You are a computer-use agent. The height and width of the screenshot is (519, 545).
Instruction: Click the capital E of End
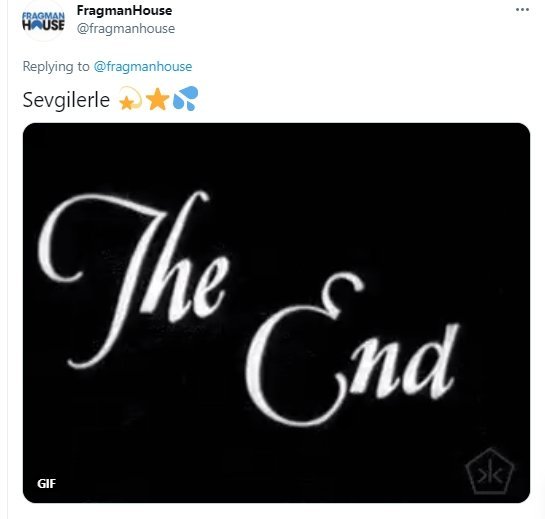click(x=305, y=349)
